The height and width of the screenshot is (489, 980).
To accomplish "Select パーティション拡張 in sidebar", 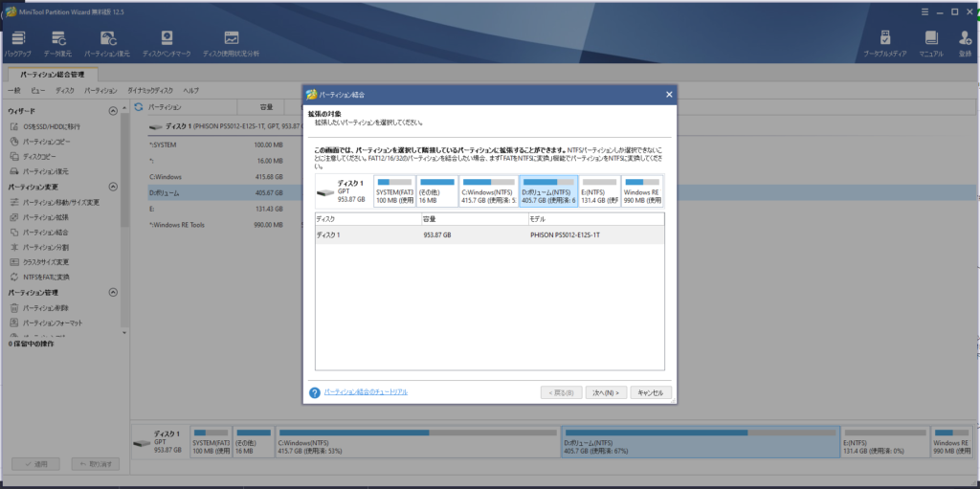I will (x=39, y=217).
